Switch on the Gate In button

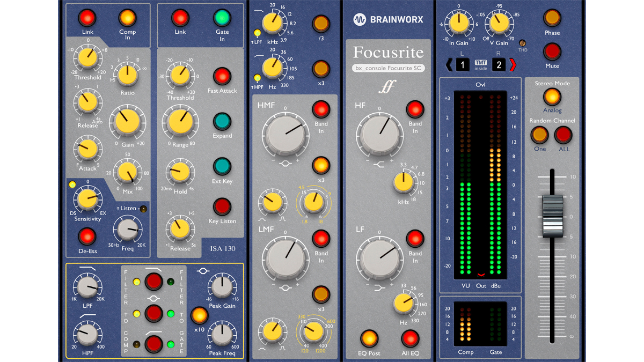pos(222,18)
